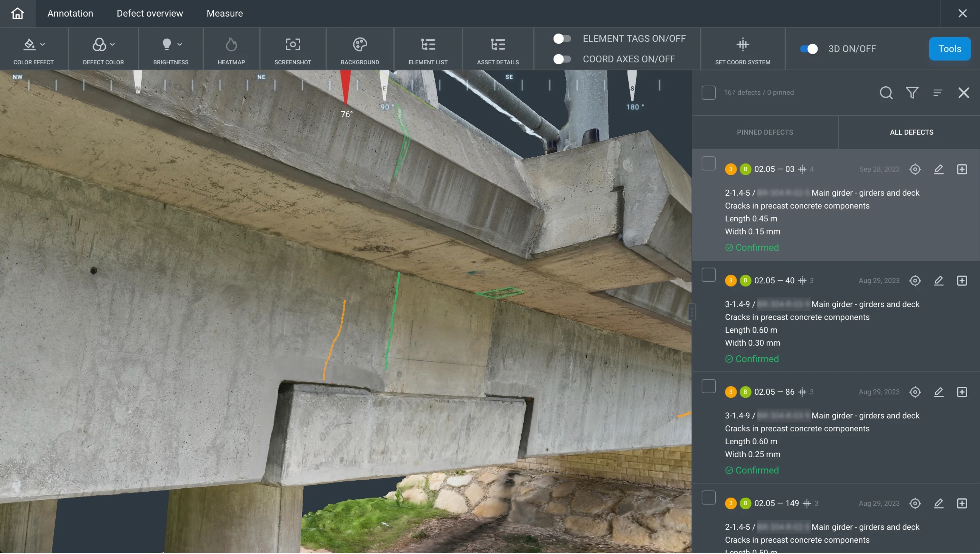Search defects with the magnifier icon
The width and height of the screenshot is (980, 554).
[x=886, y=92]
